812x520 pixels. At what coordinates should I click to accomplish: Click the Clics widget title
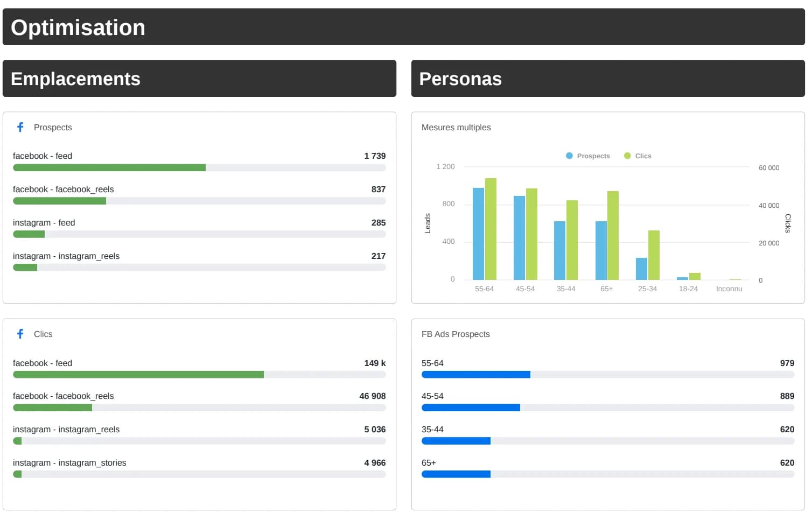43,334
